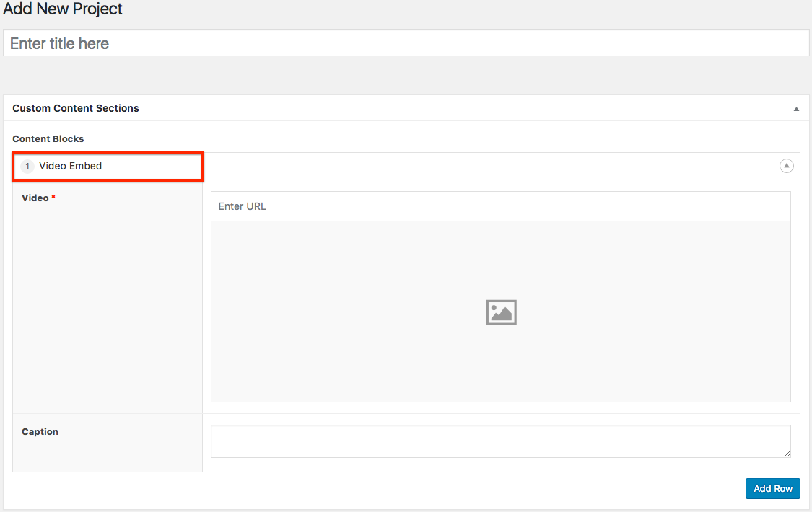This screenshot has width=812, height=512.
Task: Click the blank header area of the Video Embed row
Action: tap(491, 166)
